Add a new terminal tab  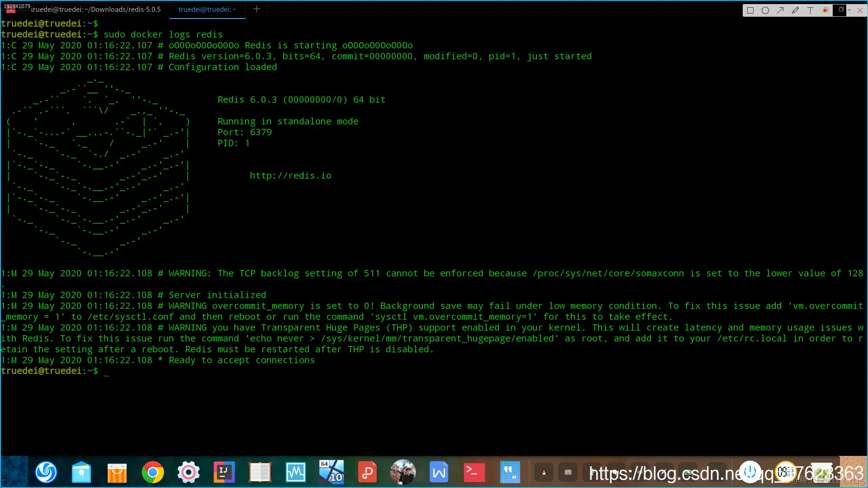[x=256, y=9]
